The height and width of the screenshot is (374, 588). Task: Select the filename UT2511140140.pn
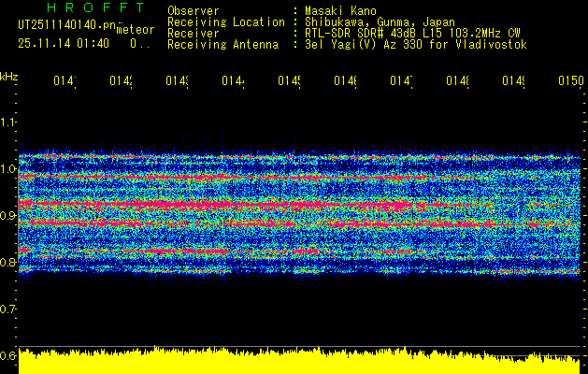point(67,25)
